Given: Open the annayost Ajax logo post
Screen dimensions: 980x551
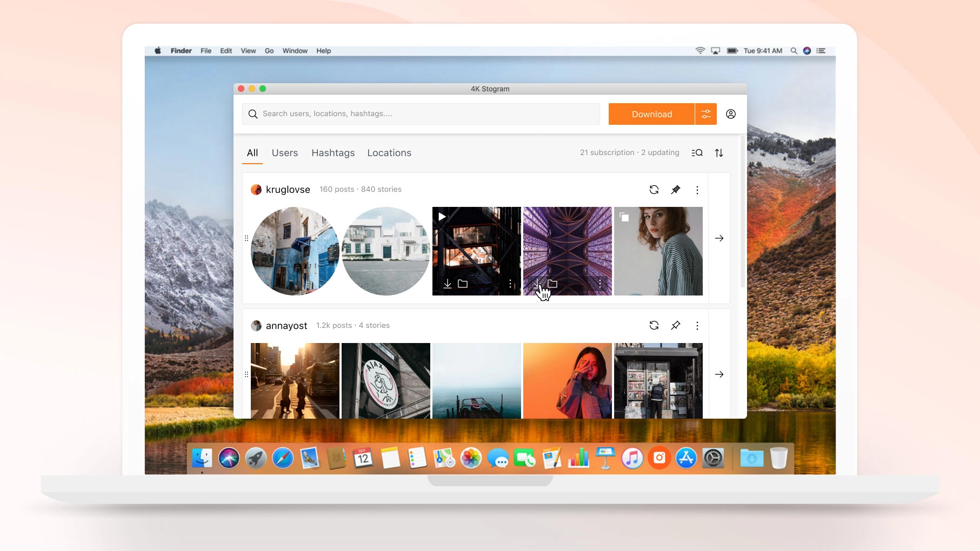Looking at the screenshot, I should click(386, 381).
